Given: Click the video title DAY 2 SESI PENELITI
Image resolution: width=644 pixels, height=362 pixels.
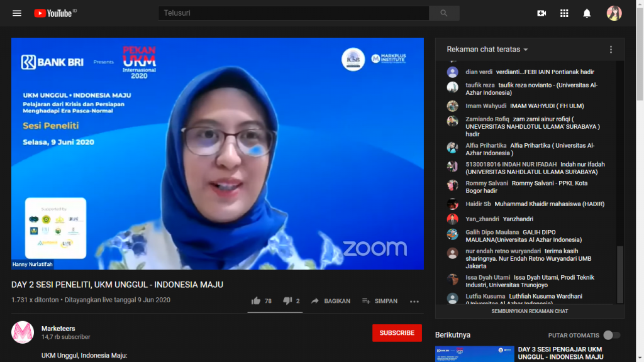Looking at the screenshot, I should point(118,285).
